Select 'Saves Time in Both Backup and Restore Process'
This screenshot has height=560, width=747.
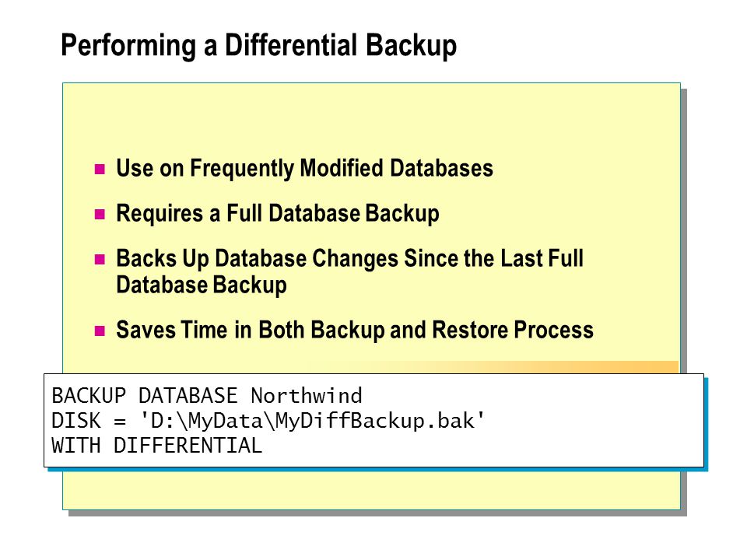355,330
